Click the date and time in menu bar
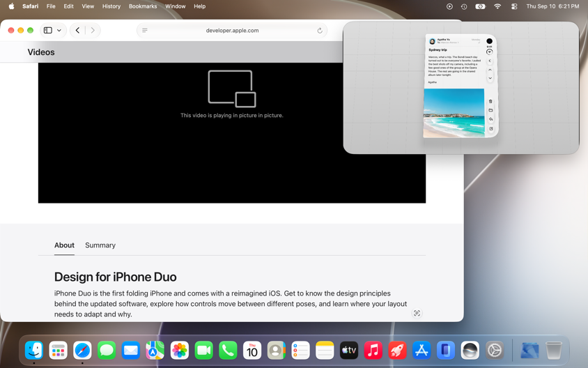The width and height of the screenshot is (588, 368). pyautogui.click(x=552, y=6)
